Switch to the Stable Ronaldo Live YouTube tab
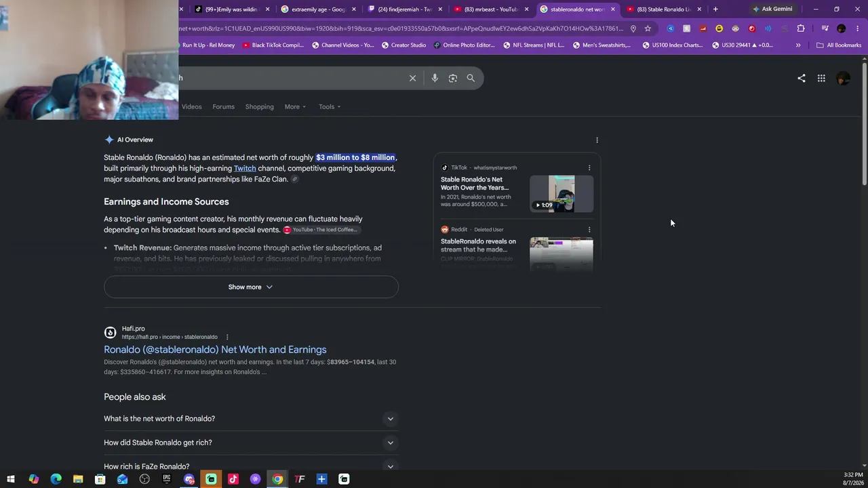Screen dimensions: 868x488 (x=664, y=9)
